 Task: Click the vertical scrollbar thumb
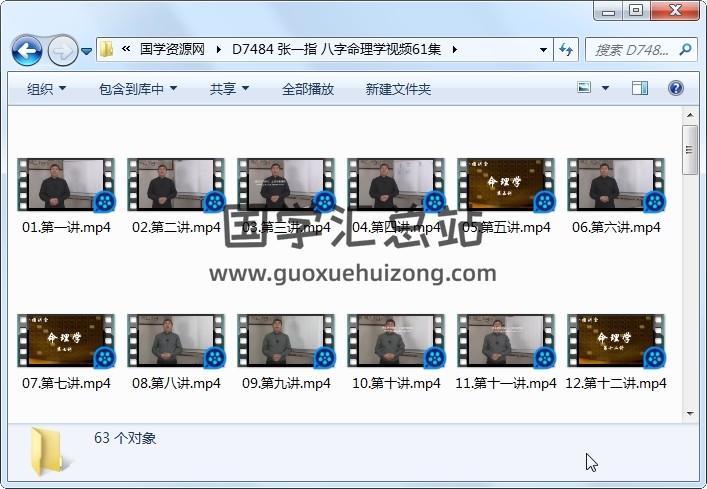(x=690, y=150)
